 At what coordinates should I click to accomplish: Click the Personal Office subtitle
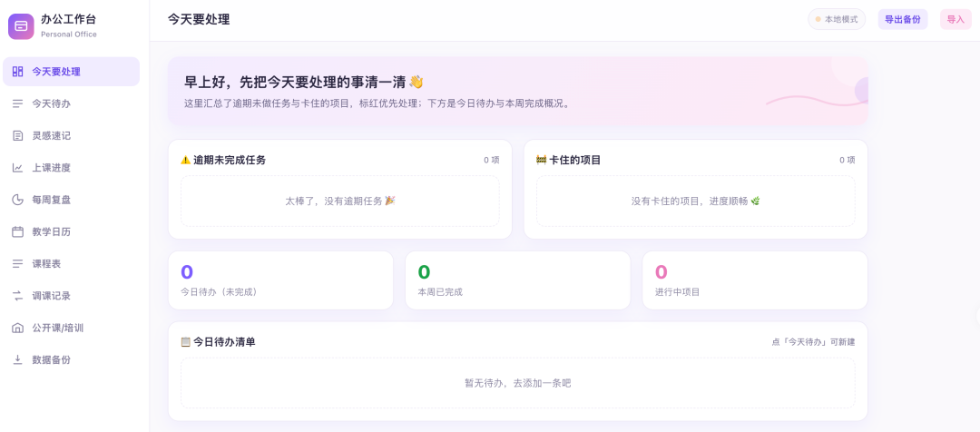(x=69, y=34)
